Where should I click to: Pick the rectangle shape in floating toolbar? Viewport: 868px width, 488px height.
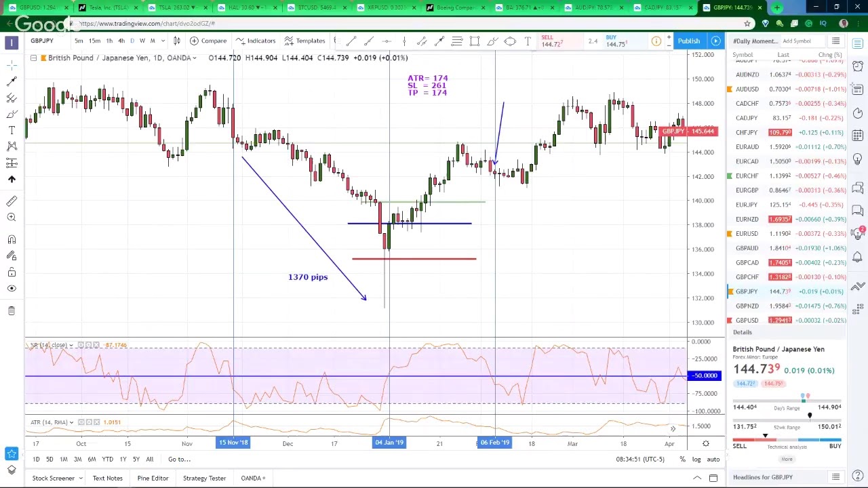pyautogui.click(x=475, y=41)
